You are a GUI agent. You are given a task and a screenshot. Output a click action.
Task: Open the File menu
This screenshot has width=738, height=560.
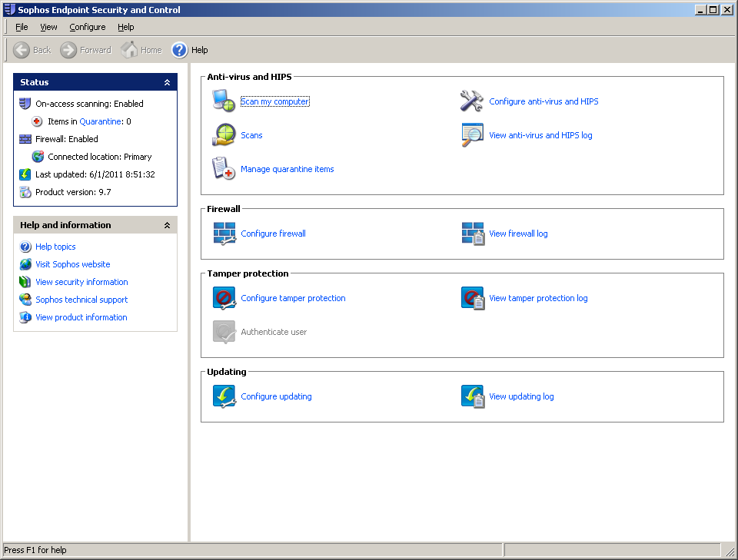[22, 27]
